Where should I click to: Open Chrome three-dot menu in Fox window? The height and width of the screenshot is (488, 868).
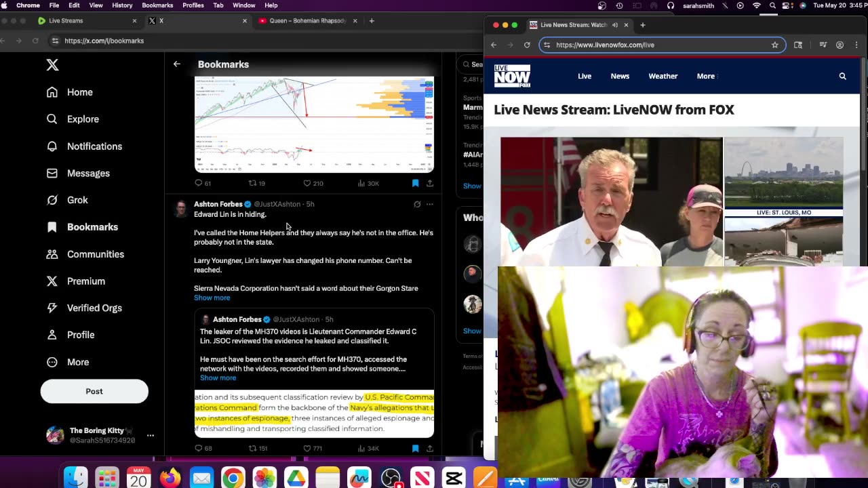[x=856, y=45]
